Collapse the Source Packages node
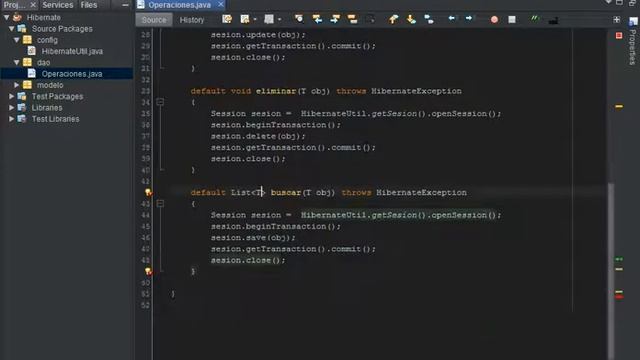This screenshot has height=360, width=640. click(11, 29)
